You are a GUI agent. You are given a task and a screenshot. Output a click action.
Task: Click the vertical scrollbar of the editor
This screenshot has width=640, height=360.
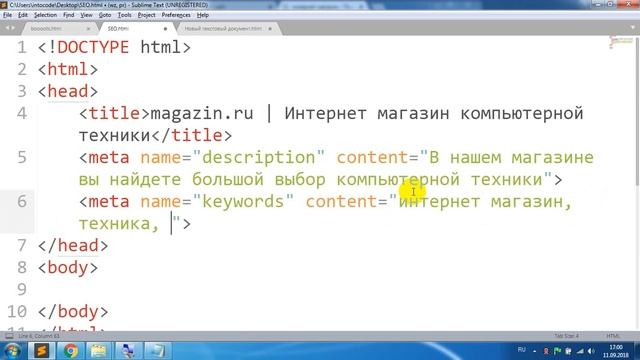pos(637,110)
